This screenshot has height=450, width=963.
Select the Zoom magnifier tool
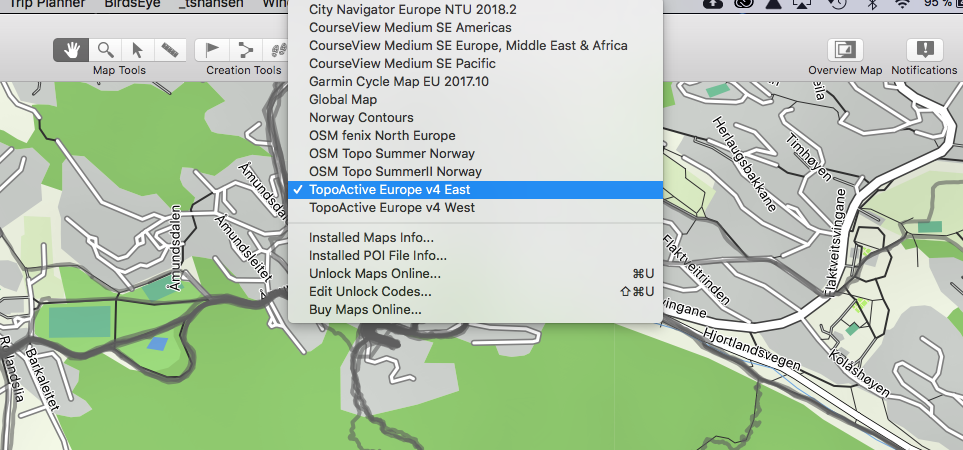104,50
